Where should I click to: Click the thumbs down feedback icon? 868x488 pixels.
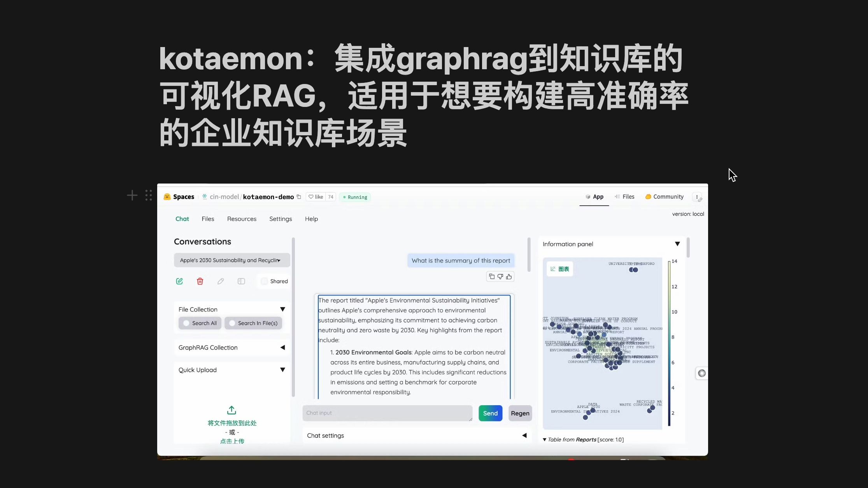click(x=500, y=276)
